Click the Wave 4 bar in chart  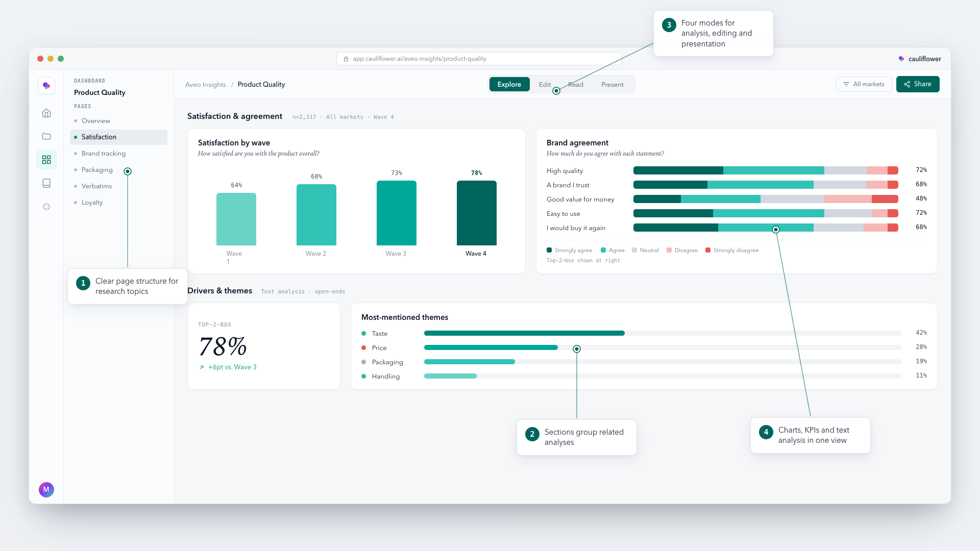pos(476,213)
